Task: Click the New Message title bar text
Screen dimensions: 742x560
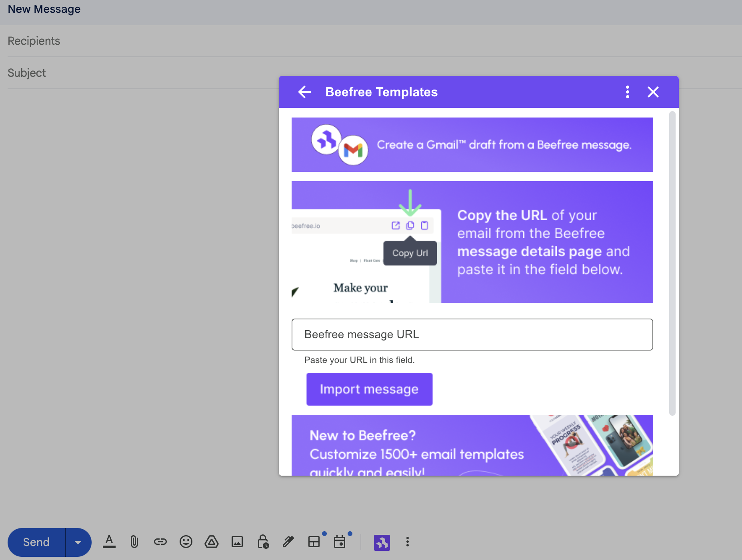Action: click(44, 9)
